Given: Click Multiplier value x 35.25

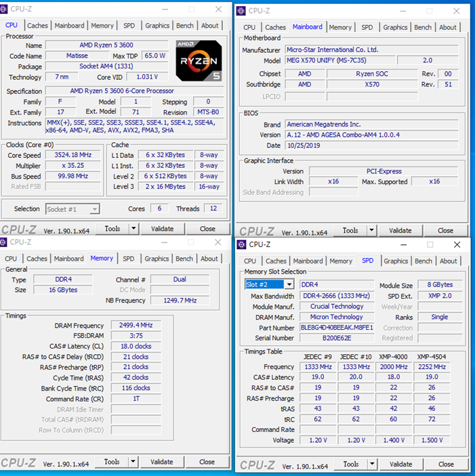Looking at the screenshot, I should tap(73, 166).
